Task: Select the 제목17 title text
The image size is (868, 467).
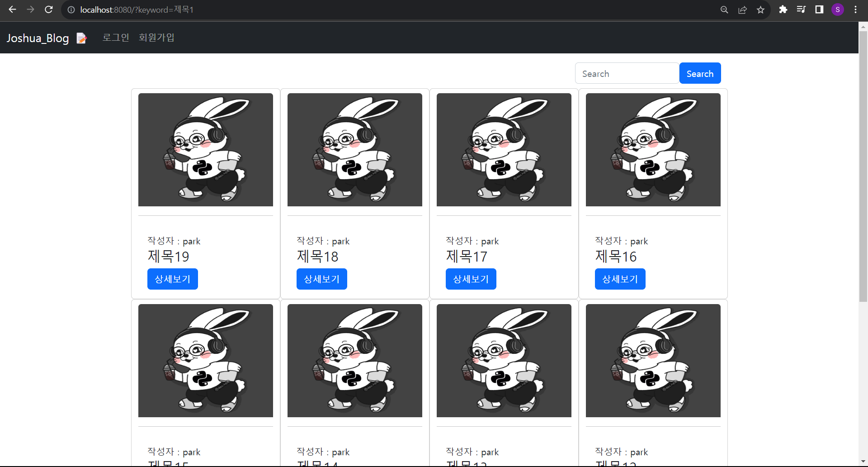Action: [x=467, y=257]
